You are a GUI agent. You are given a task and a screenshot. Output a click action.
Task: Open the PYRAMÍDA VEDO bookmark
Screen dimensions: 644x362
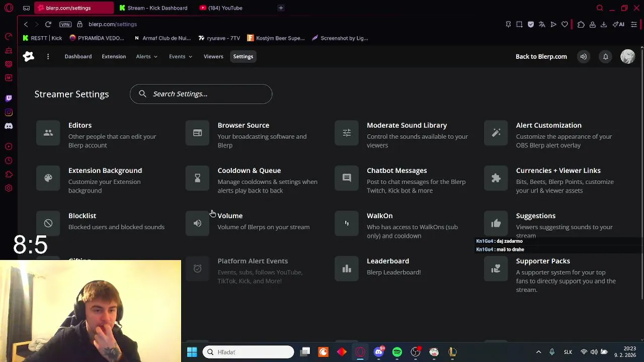pos(97,38)
